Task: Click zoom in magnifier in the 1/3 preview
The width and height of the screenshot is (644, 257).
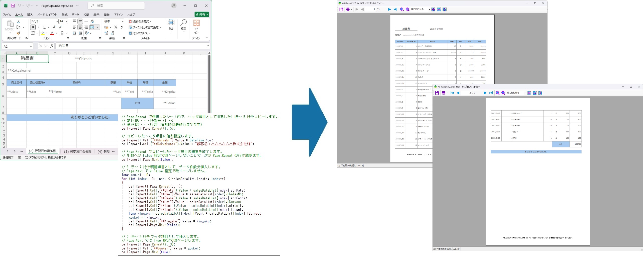Action: [402, 10]
